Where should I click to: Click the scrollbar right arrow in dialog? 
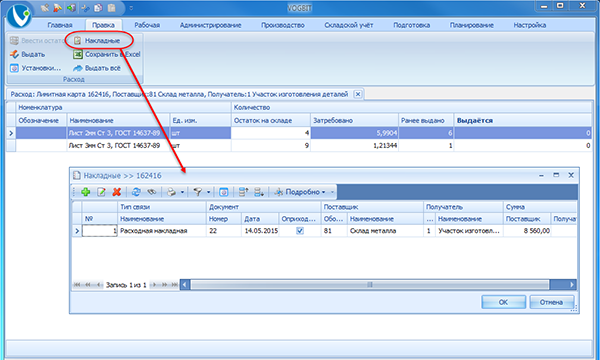572,285
